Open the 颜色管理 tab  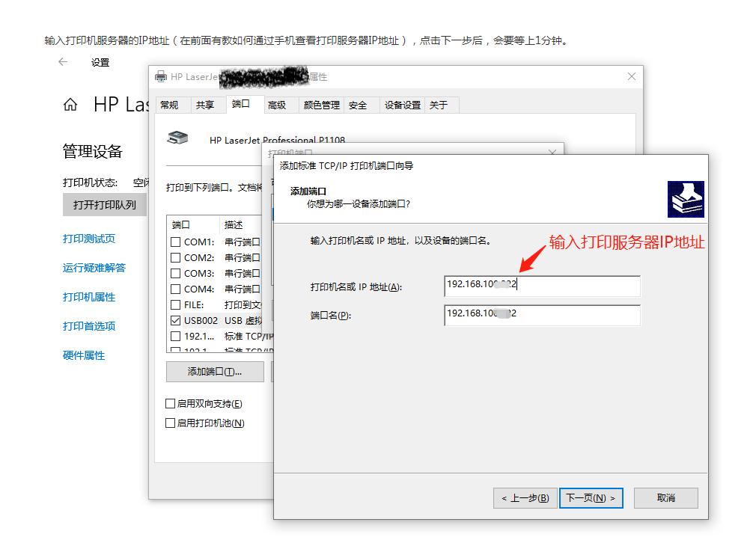pyautogui.click(x=322, y=105)
